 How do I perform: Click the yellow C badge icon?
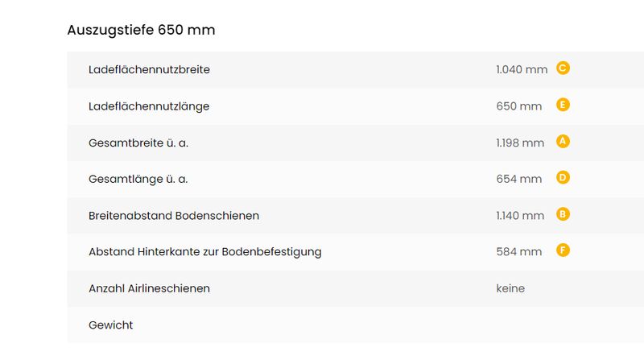(x=563, y=68)
